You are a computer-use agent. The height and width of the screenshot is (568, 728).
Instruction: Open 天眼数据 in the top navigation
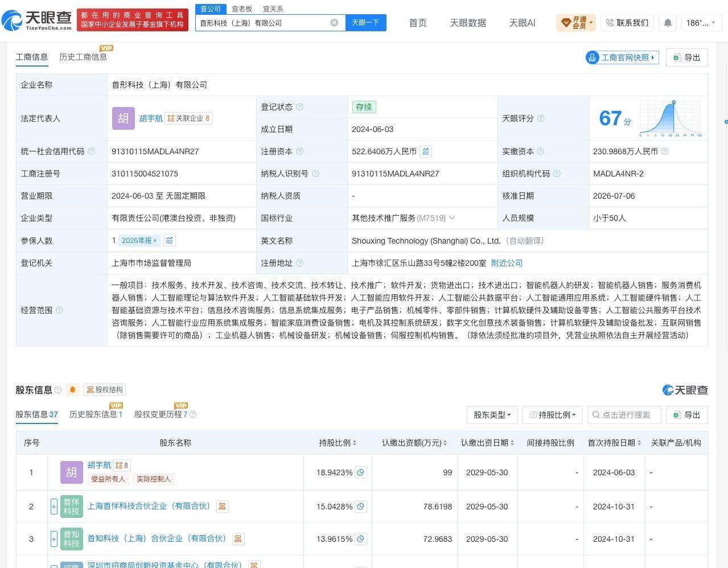[x=468, y=23]
